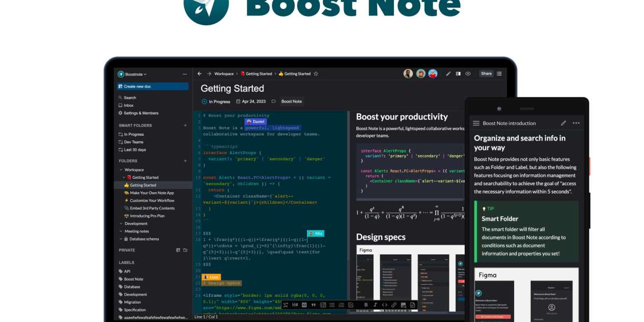Insert a numbered list from toolbar

340,305
